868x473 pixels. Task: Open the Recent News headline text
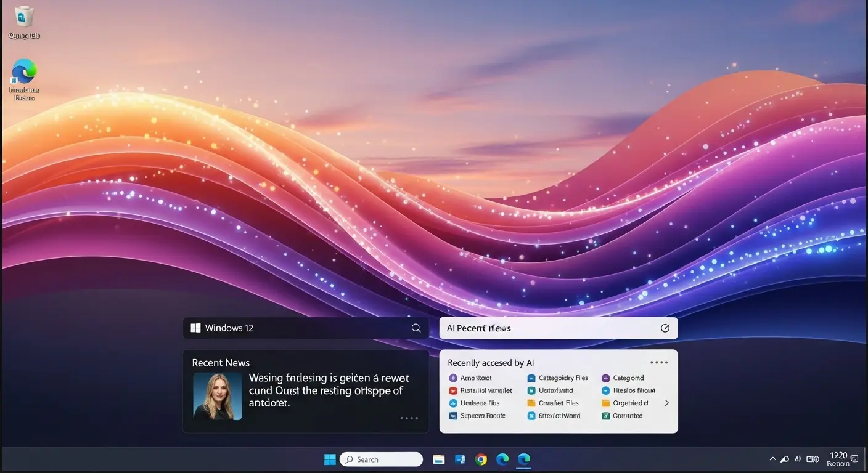[x=329, y=390]
